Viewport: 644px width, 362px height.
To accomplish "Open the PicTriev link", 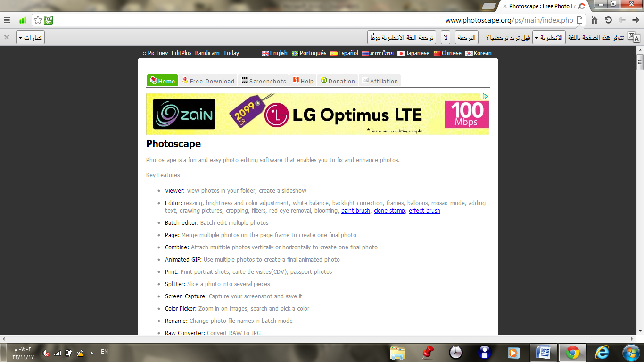I will (158, 53).
